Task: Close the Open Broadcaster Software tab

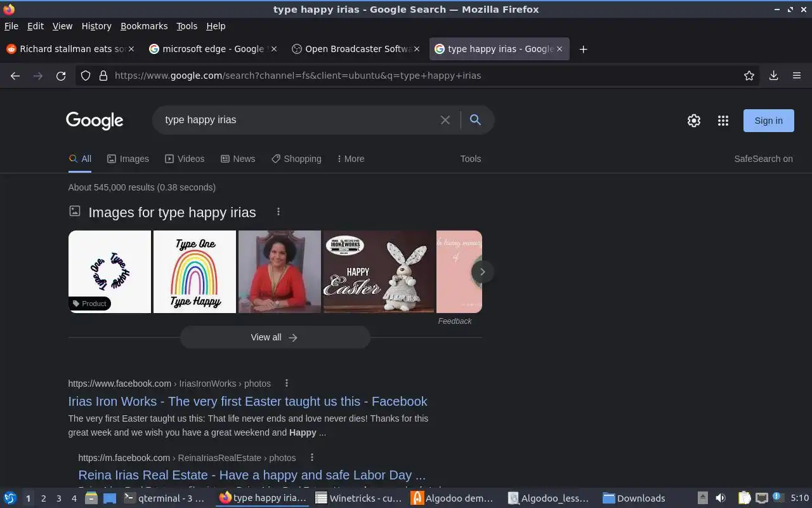Action: pyautogui.click(x=417, y=49)
